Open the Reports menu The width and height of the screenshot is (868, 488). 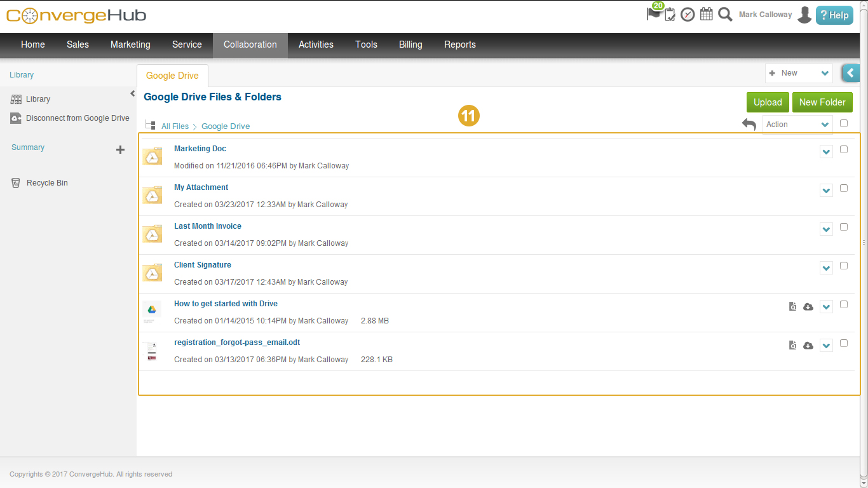coord(460,44)
